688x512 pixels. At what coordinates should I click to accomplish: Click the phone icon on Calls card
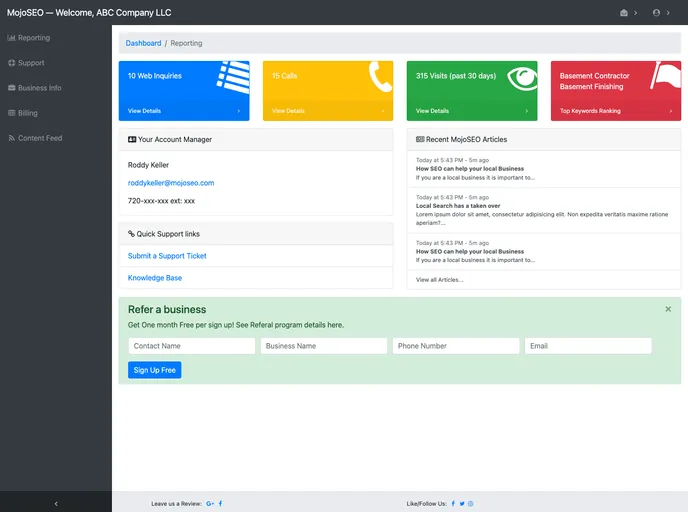pyautogui.click(x=379, y=78)
